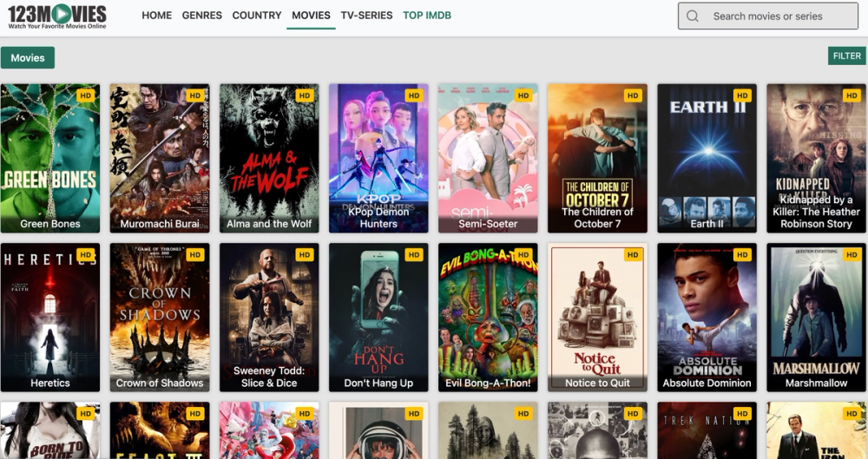Click the Semi-Soeter title caption

coord(488,224)
